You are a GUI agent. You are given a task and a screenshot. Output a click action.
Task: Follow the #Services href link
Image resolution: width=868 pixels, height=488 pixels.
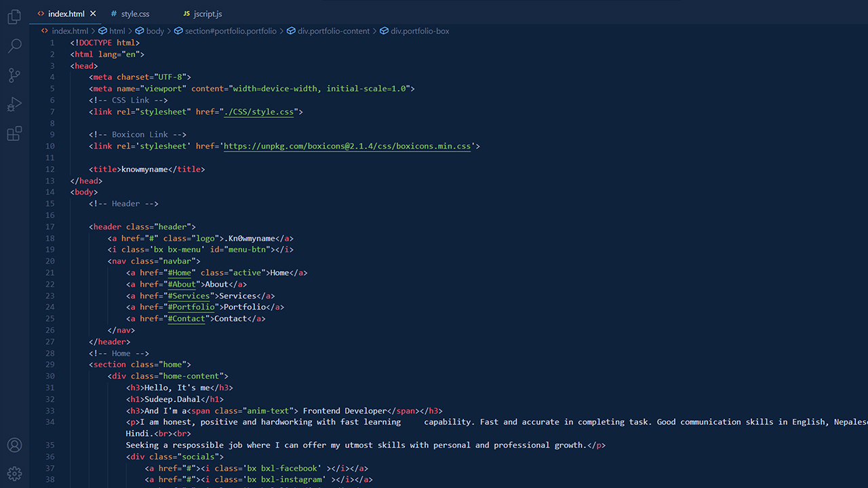point(189,296)
